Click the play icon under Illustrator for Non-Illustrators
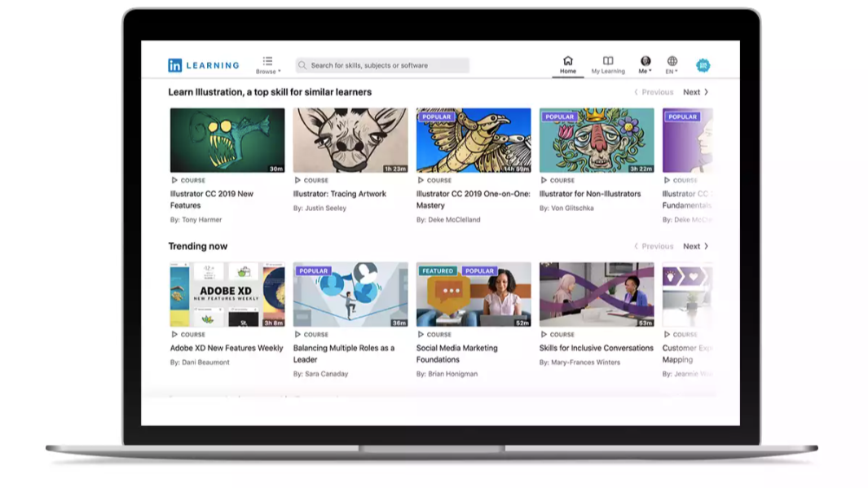 [x=544, y=180]
